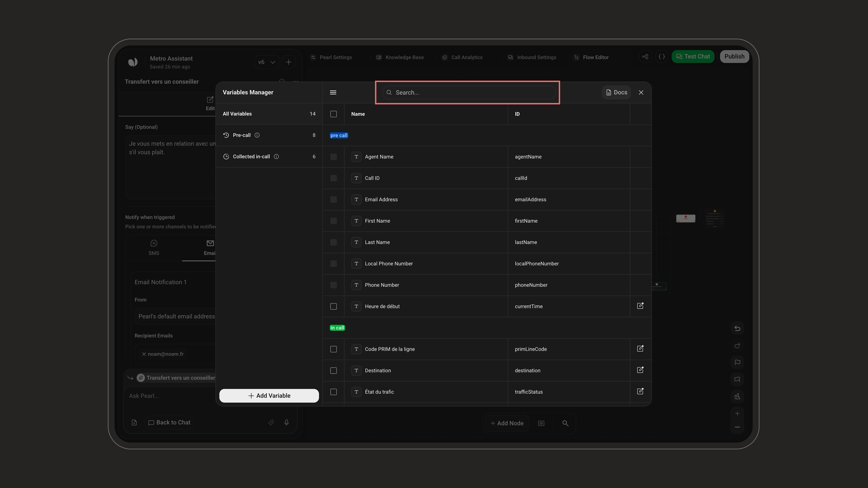The height and width of the screenshot is (488, 868).
Task: Check the Heure de début row checkbox
Action: pos(334,307)
